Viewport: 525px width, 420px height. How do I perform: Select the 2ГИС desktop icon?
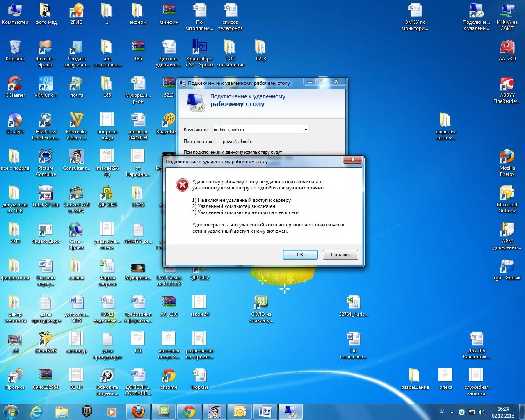pyautogui.click(x=76, y=14)
